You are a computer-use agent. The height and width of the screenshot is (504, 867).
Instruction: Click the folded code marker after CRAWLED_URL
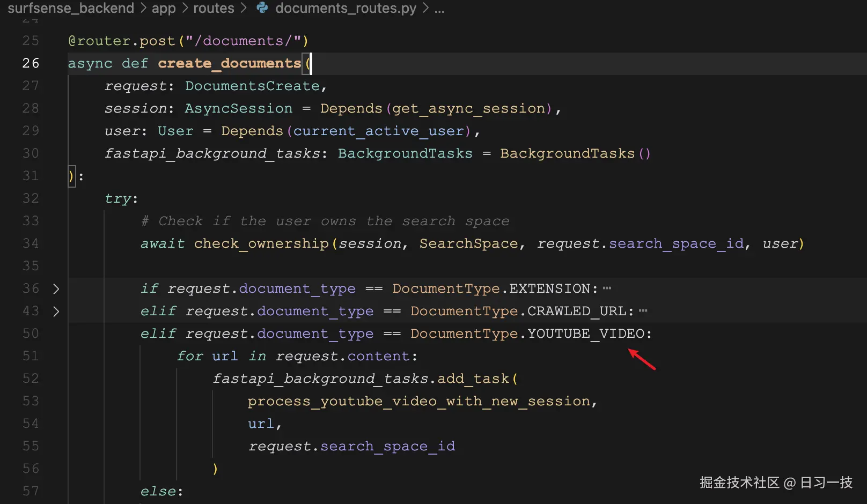pyautogui.click(x=643, y=310)
